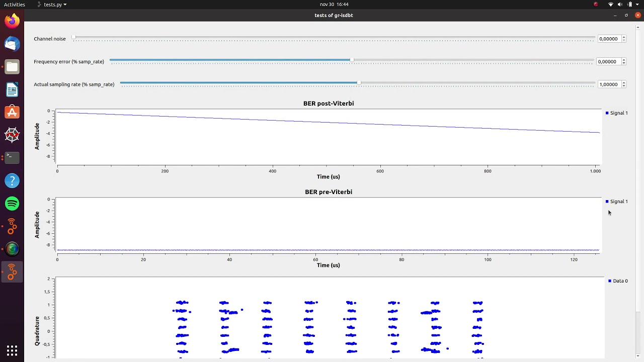Click the 'BER pre-Viterbi' plot title
Viewport: 644px width, 362px height.
coord(329,192)
